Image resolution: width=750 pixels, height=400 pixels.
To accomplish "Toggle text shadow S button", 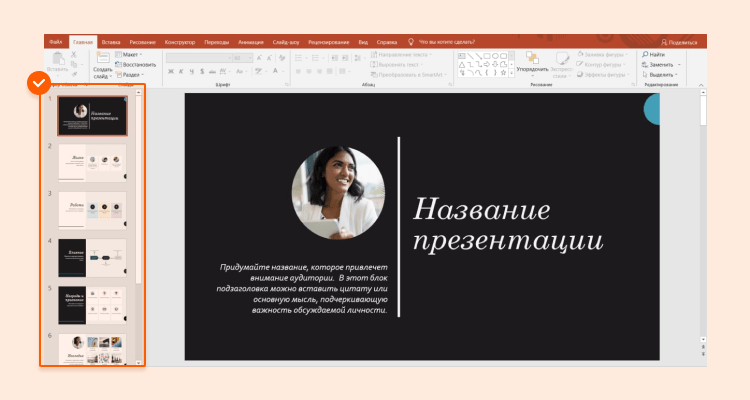I will 202,71.
